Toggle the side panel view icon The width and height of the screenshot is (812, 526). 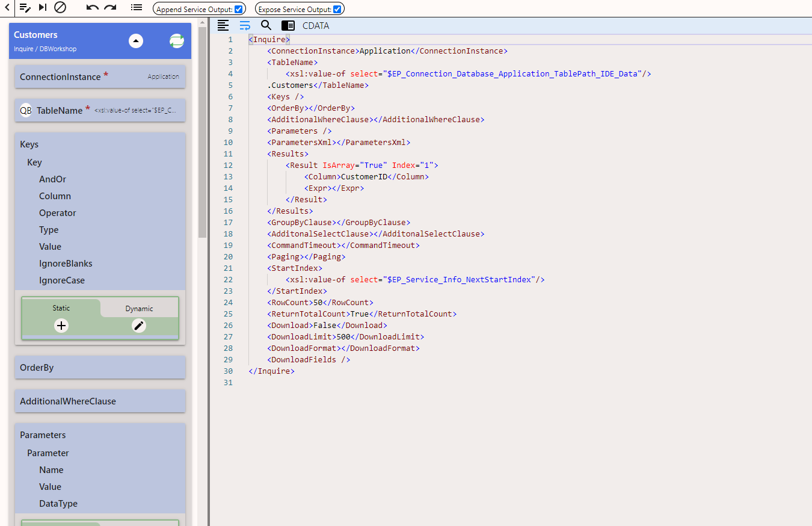[x=288, y=25]
